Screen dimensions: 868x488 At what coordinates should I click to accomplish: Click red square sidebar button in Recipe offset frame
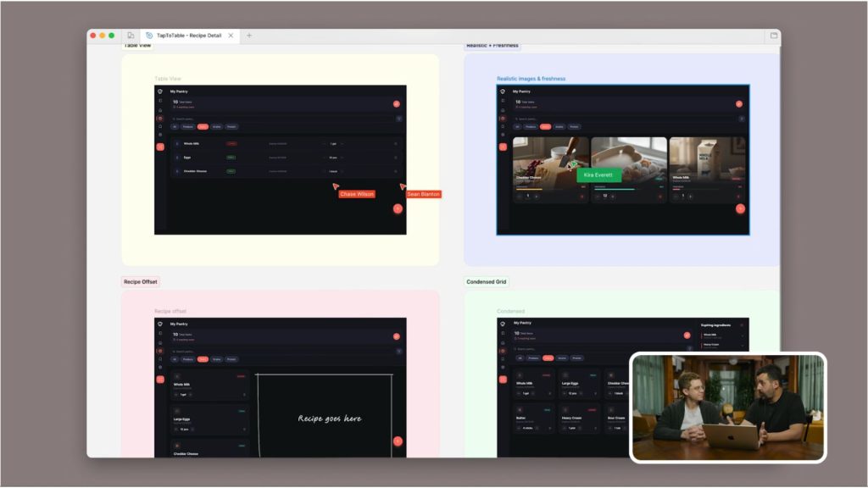[x=160, y=379]
